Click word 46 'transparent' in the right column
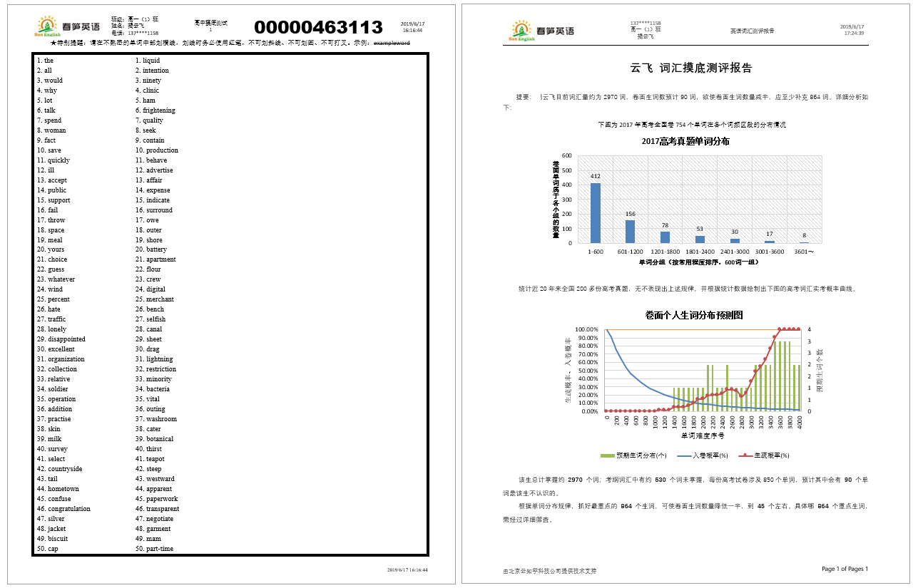Viewport: 913px width, 588px height. tap(157, 509)
